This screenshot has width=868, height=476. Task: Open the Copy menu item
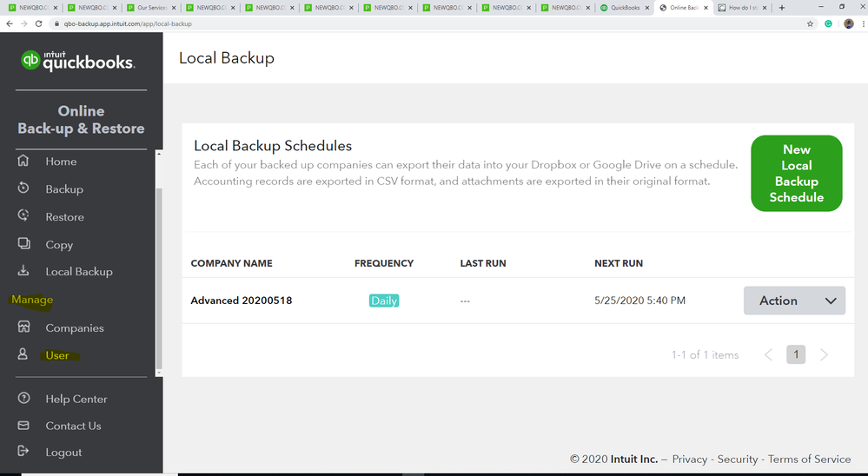coord(59,245)
